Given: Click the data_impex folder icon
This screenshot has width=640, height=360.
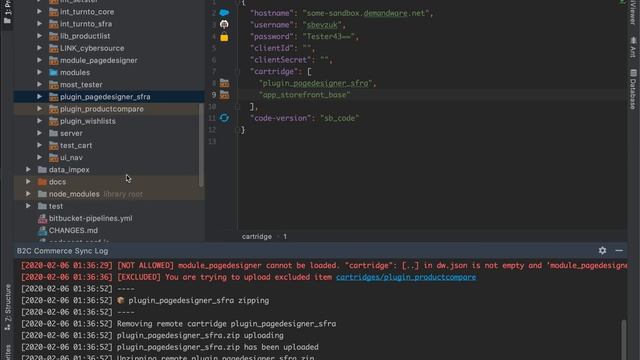Looking at the screenshot, I should pyautogui.click(x=42, y=169).
